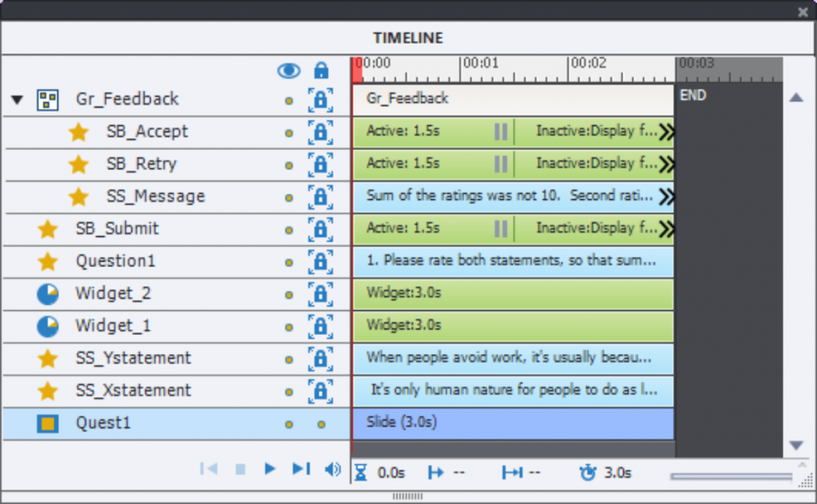Image resolution: width=817 pixels, height=504 pixels.
Task: Click the speaker audio icon
Action: click(333, 469)
